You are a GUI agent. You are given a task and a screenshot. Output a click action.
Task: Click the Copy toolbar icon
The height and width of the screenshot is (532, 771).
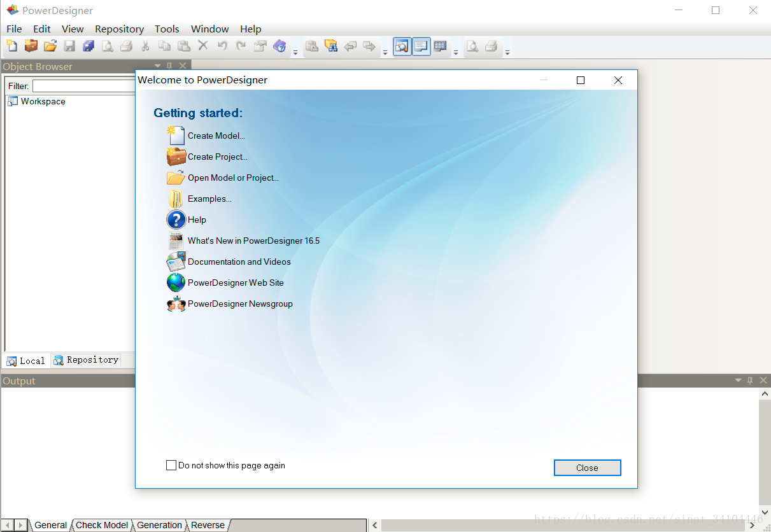165,46
